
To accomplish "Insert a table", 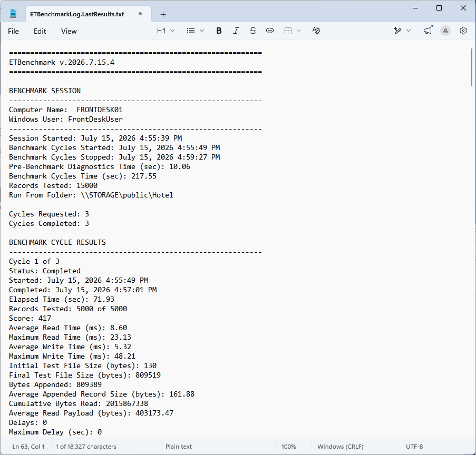I will click(x=288, y=31).
